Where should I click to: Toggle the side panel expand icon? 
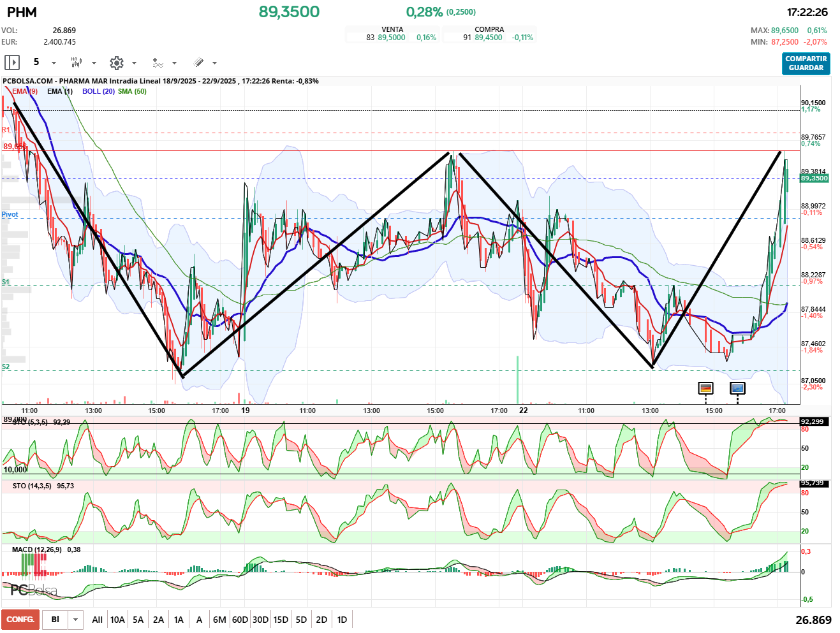point(12,62)
